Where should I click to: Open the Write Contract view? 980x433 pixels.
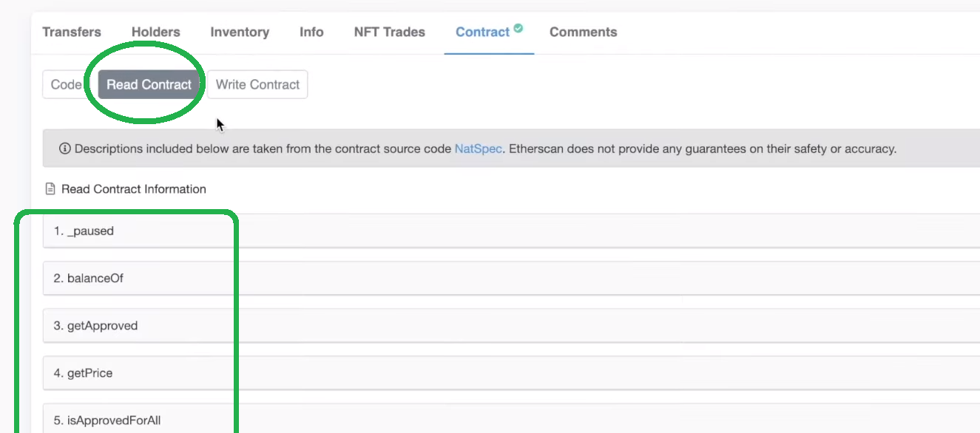(257, 84)
